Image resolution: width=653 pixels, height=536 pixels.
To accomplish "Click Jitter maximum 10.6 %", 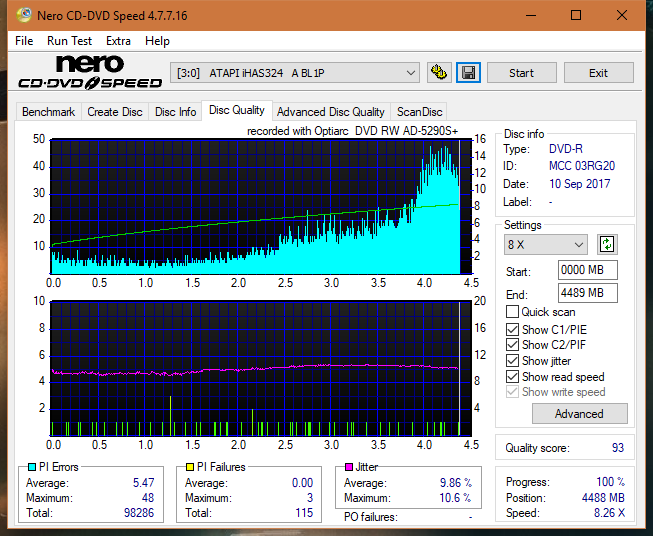I will (x=455, y=498).
